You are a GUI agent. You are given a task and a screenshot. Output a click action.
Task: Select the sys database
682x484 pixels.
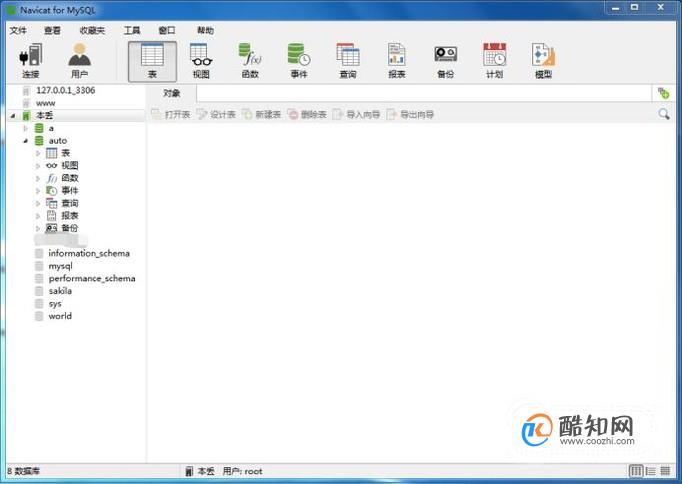55,304
